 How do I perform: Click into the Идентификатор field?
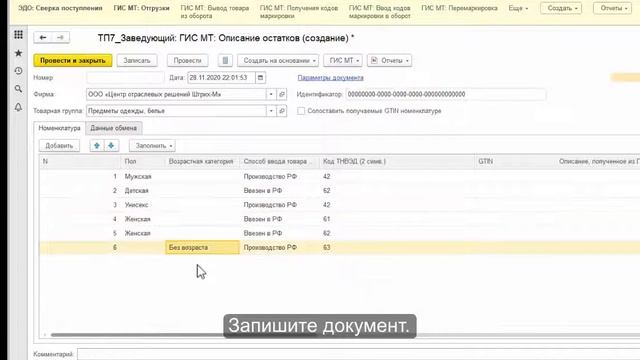445,94
